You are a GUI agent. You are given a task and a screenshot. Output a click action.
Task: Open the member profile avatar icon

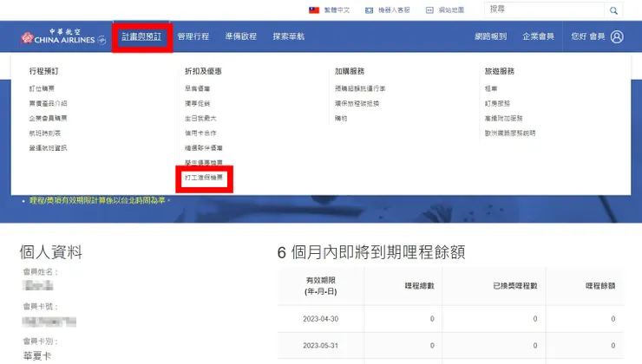(x=617, y=36)
